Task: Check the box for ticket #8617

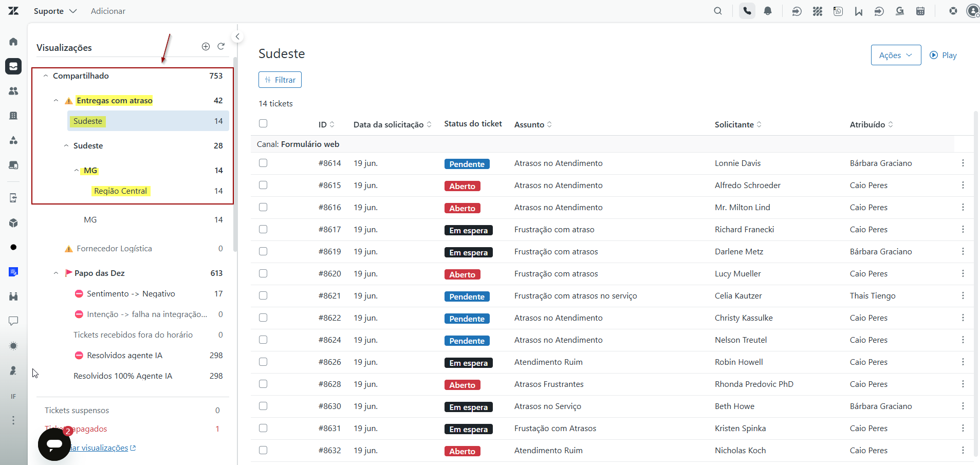Action: [263, 229]
